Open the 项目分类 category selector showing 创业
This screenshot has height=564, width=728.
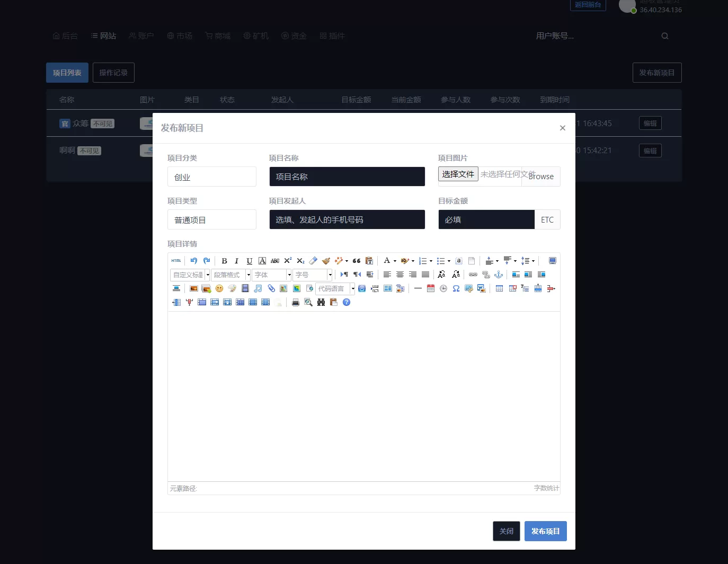[x=212, y=177]
